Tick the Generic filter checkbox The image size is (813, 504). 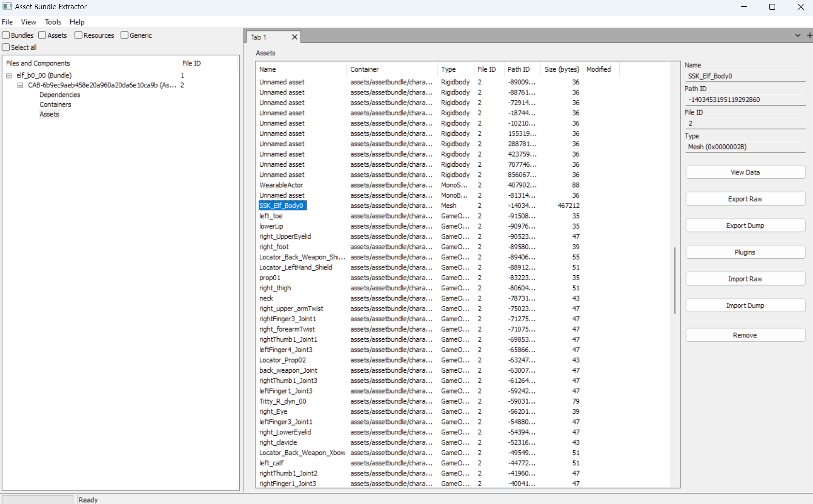125,35
